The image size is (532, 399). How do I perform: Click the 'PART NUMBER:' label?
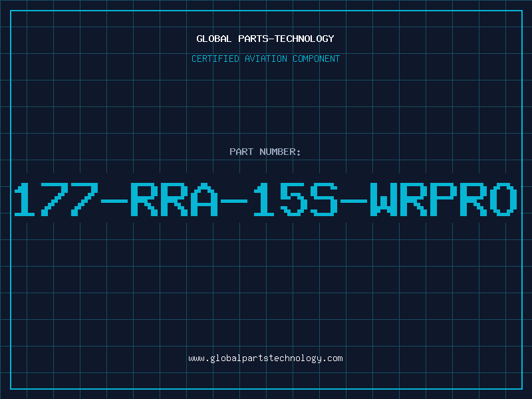265,152
